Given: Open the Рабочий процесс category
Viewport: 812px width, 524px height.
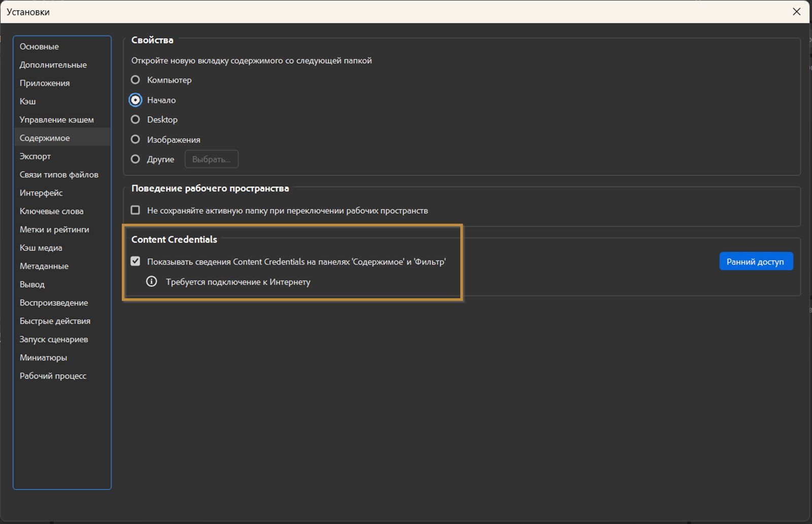Looking at the screenshot, I should [x=62, y=375].
